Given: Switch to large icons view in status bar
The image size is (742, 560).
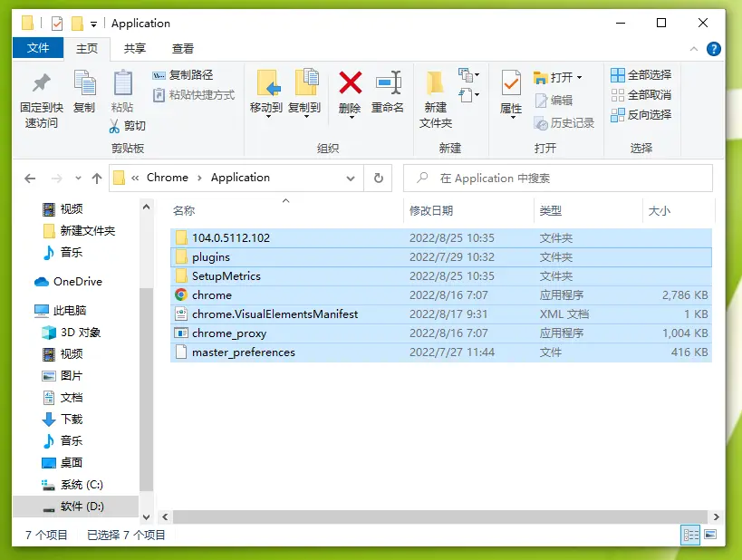Looking at the screenshot, I should tap(710, 536).
